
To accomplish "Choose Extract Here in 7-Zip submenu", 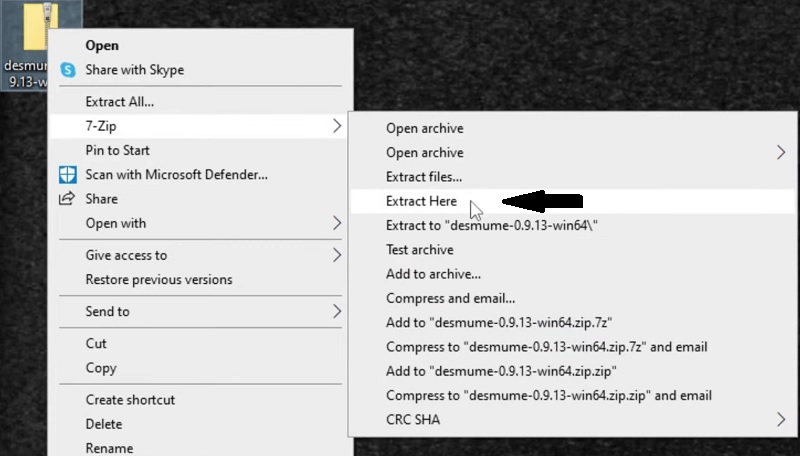I will pyautogui.click(x=421, y=201).
